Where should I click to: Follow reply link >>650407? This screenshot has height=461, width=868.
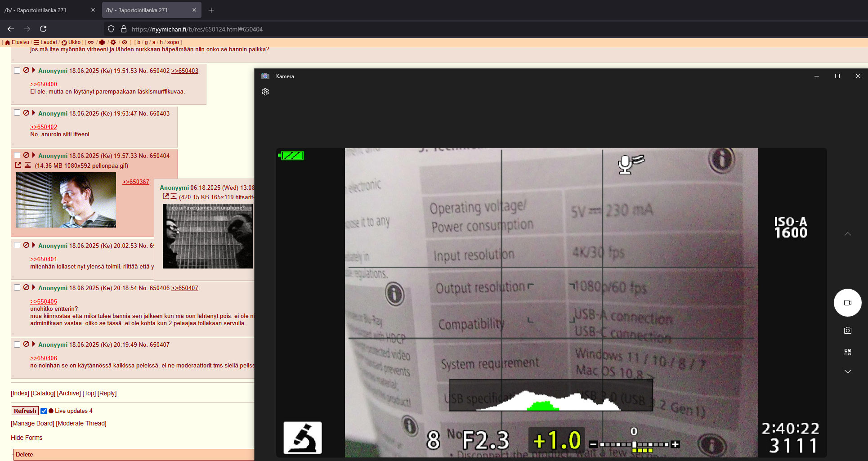coord(185,288)
